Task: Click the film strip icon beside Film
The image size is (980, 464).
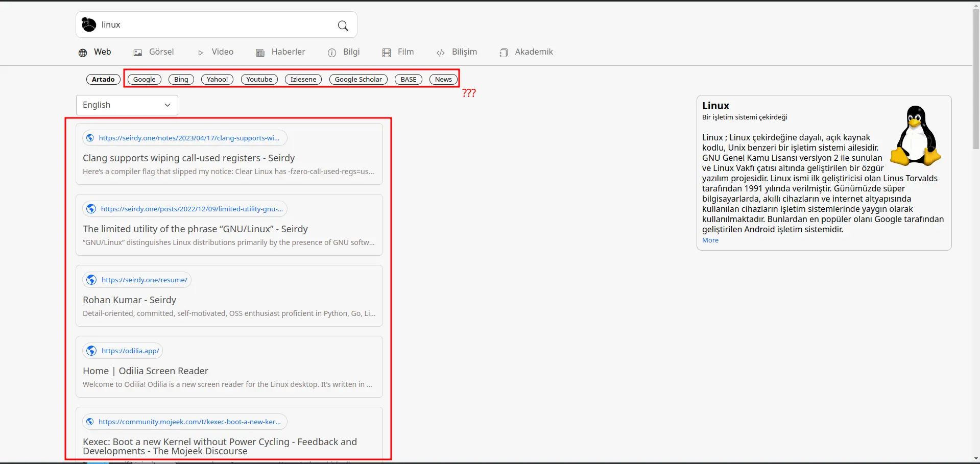Action: coord(387,53)
